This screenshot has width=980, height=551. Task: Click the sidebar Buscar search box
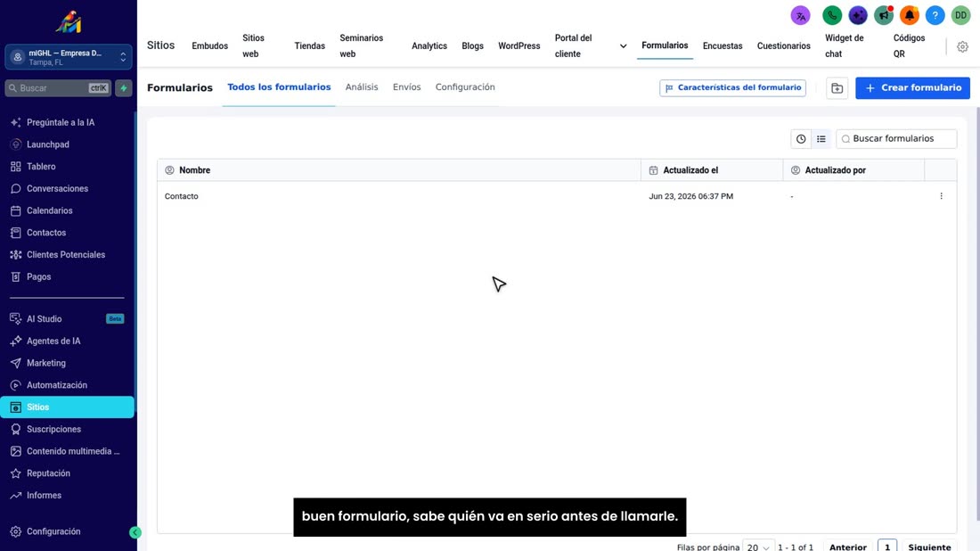(58, 88)
